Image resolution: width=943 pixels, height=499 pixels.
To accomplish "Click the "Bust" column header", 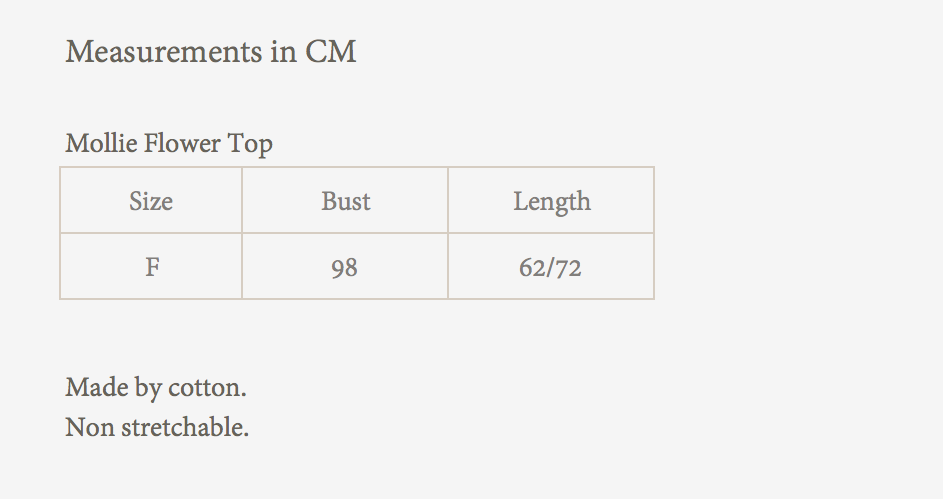I will [346, 201].
